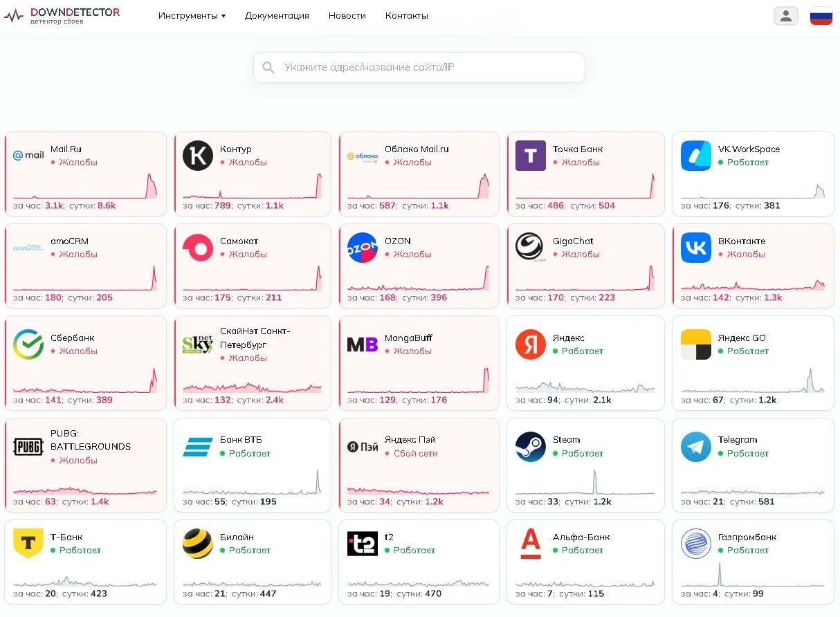Focus the site address search field

coord(419,68)
